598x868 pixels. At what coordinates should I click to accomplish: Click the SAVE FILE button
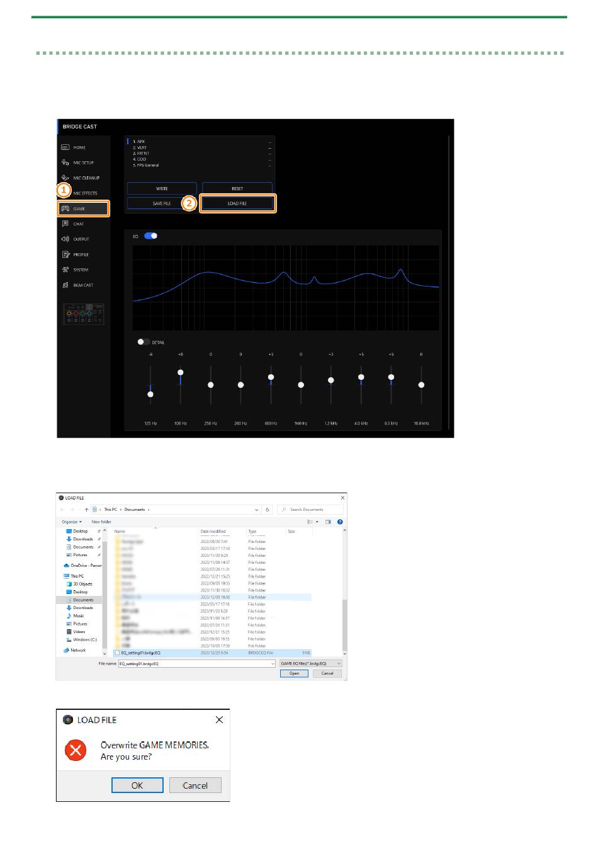(162, 203)
